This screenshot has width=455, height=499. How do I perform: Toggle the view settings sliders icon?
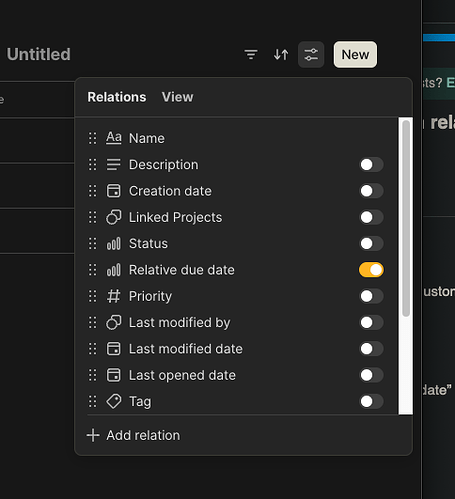[x=311, y=55]
